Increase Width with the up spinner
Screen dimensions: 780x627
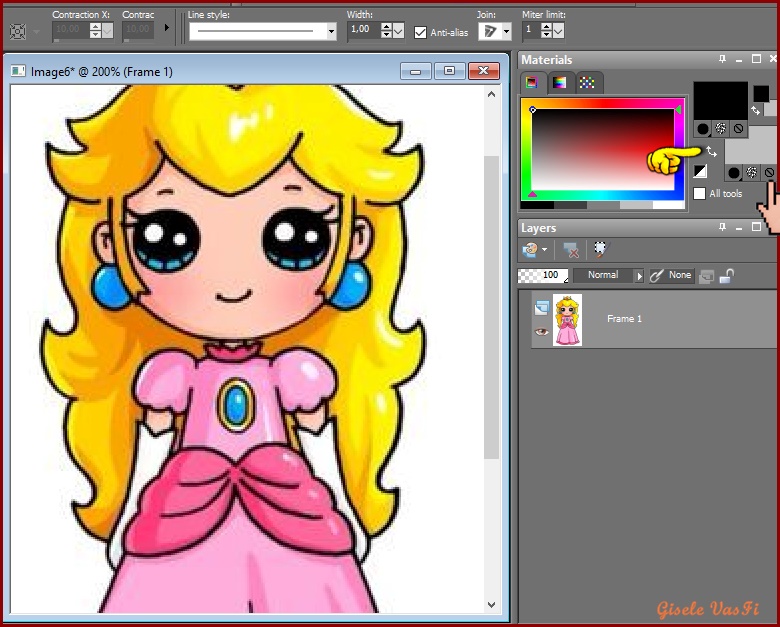[387, 26]
